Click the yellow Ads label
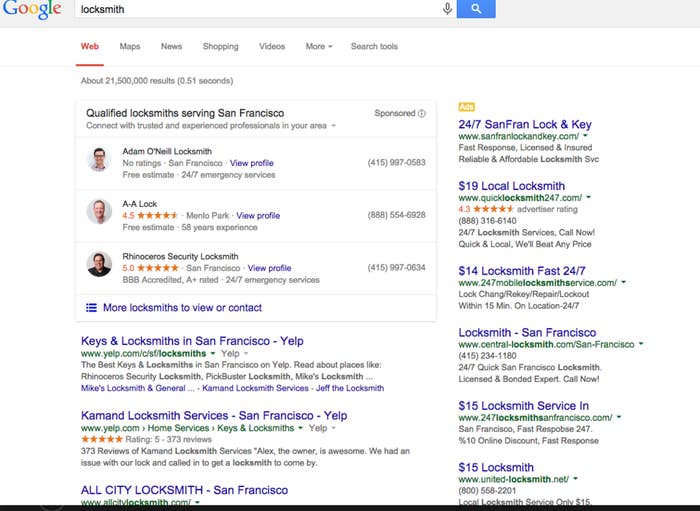The width and height of the screenshot is (700, 511). coord(467,107)
